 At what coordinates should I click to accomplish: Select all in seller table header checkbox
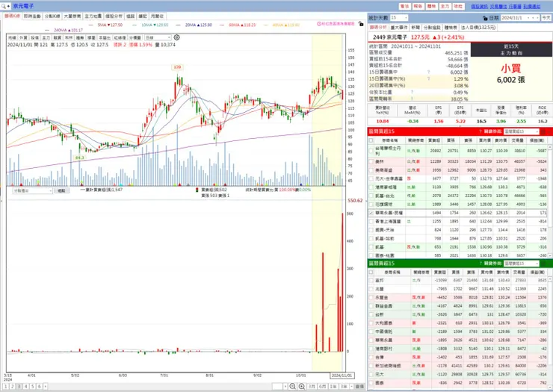point(371,272)
